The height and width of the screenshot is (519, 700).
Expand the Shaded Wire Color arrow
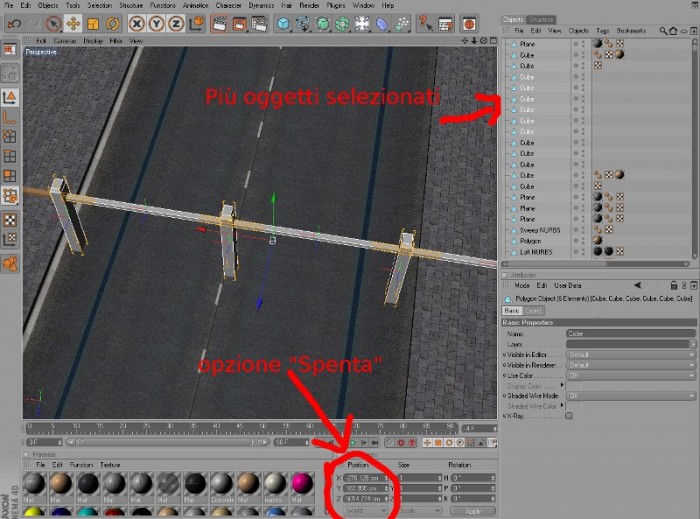562,405
